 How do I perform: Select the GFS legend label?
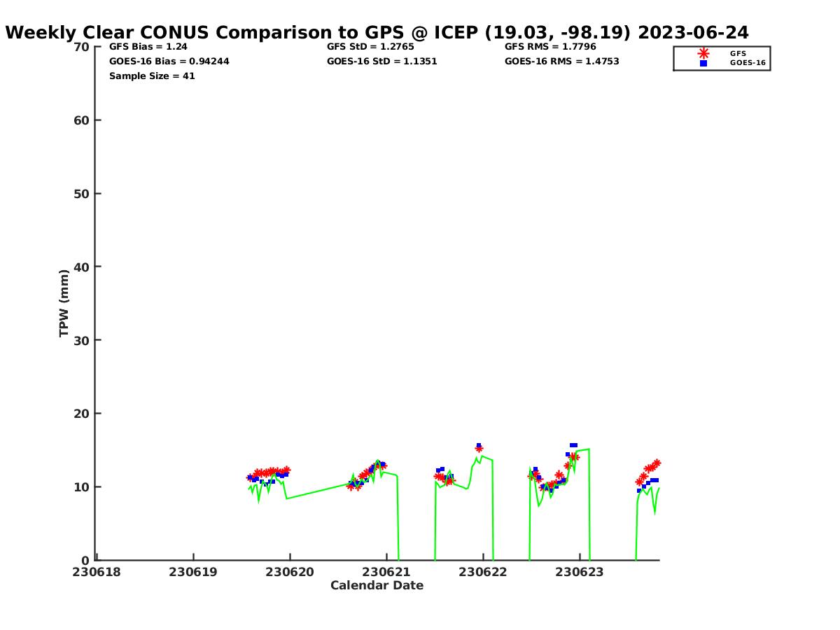pos(738,53)
